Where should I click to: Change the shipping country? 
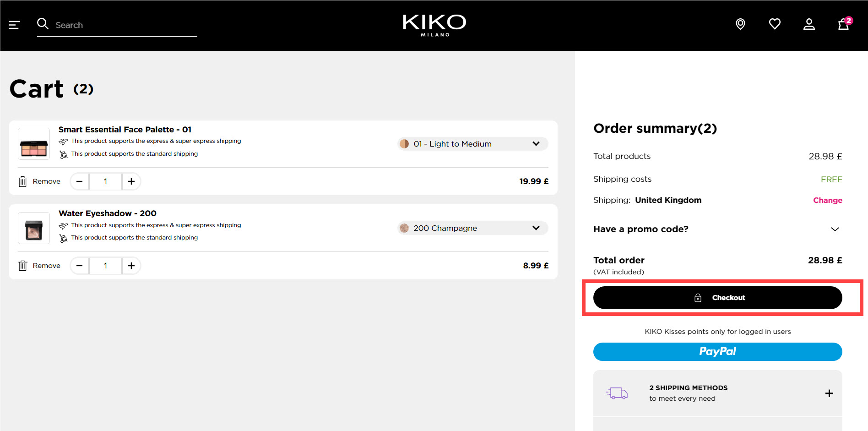(827, 200)
